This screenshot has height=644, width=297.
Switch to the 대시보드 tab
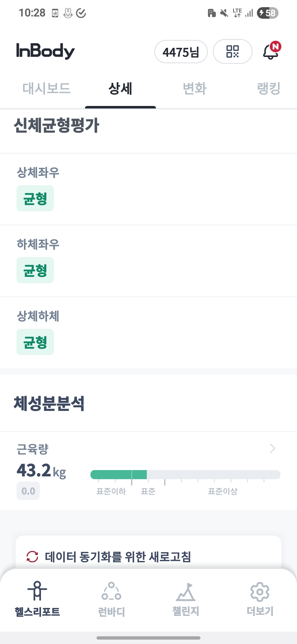tap(46, 89)
